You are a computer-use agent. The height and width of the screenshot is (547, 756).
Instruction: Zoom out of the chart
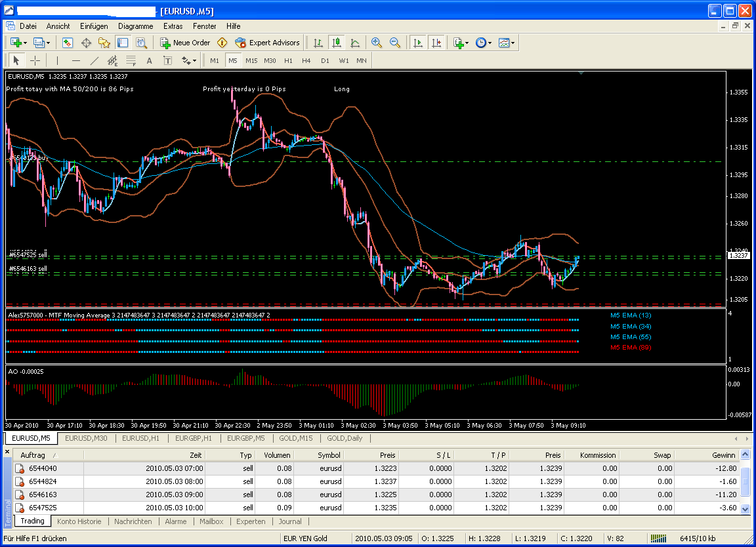point(395,43)
